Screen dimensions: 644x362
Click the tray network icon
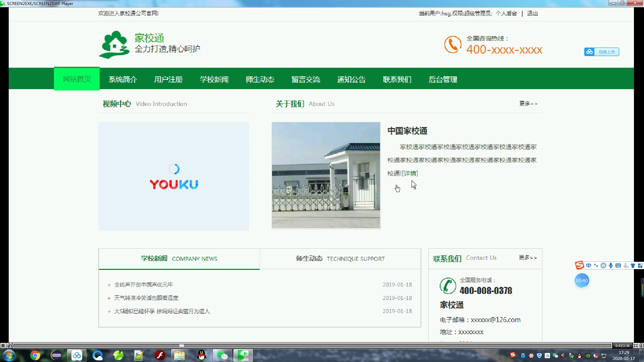point(604,356)
